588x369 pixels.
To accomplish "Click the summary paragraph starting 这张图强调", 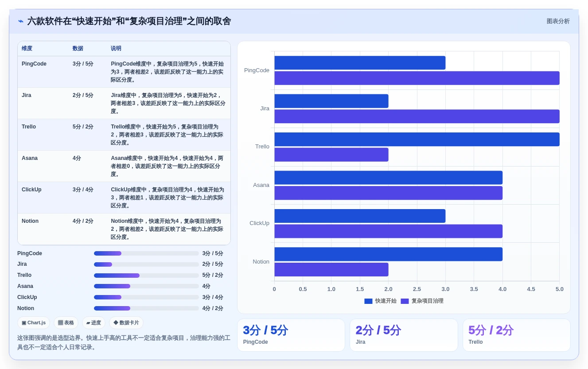I will tap(124, 342).
